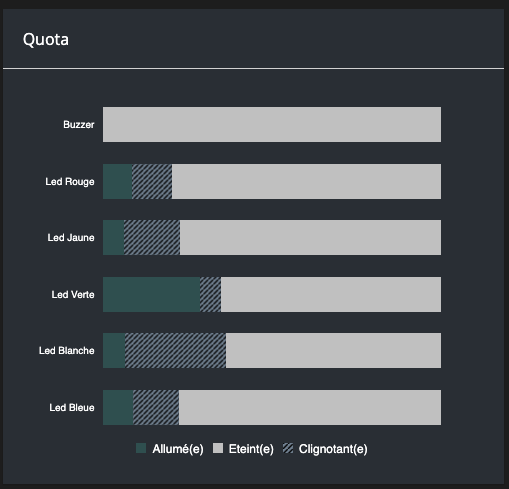Click the gray Buzzer bar
This screenshot has width=509, height=489.
click(x=272, y=124)
